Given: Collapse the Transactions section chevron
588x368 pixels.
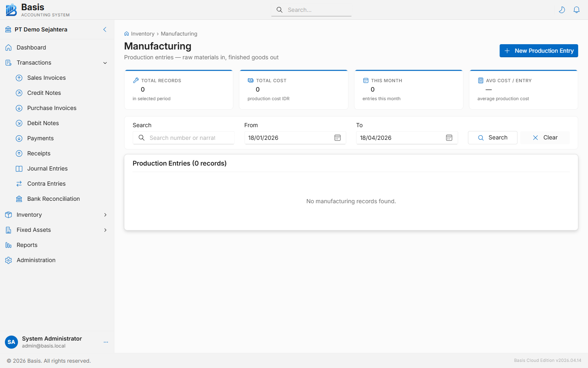Looking at the screenshot, I should pos(105,63).
